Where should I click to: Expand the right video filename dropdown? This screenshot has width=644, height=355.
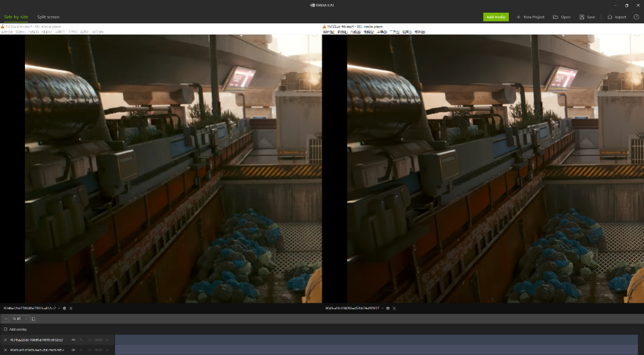point(382,308)
